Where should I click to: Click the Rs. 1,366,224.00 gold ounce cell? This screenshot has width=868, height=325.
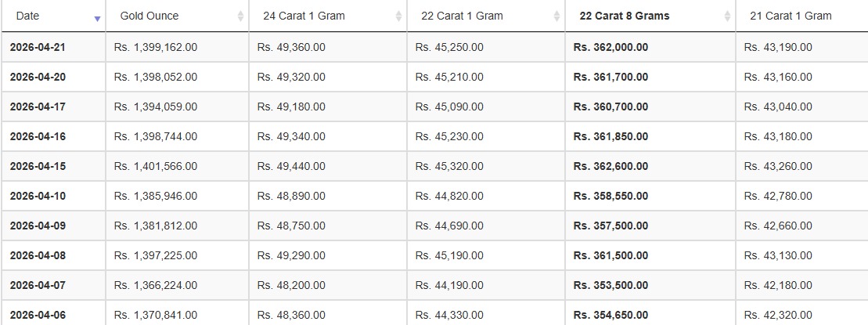coord(155,285)
